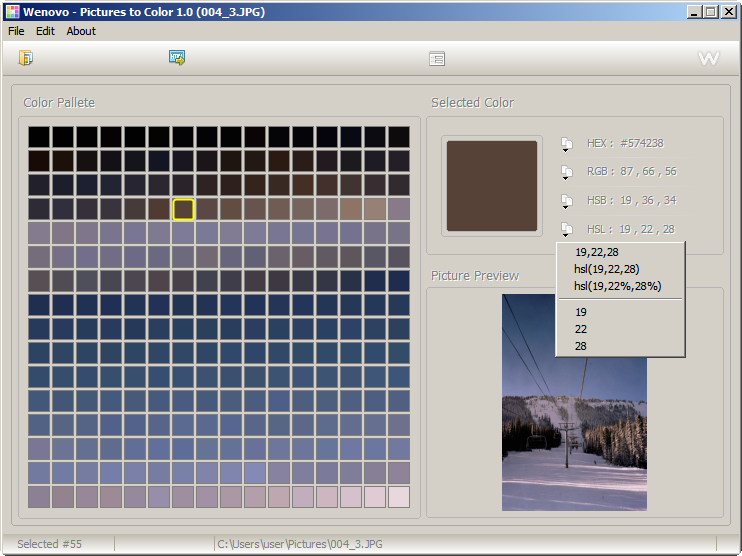Viewport: 742px width, 556px height.
Task: Copy the single value 28 from popup
Action: (620, 346)
